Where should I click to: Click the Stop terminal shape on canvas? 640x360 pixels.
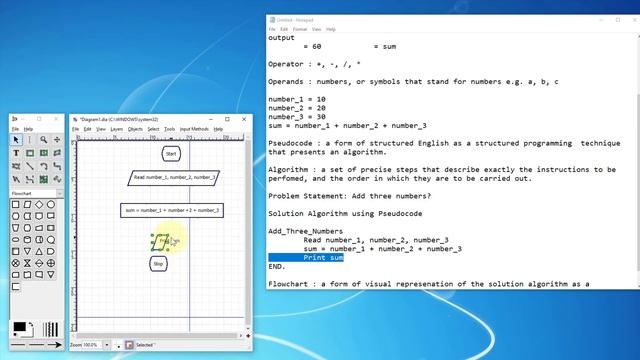pos(158,264)
